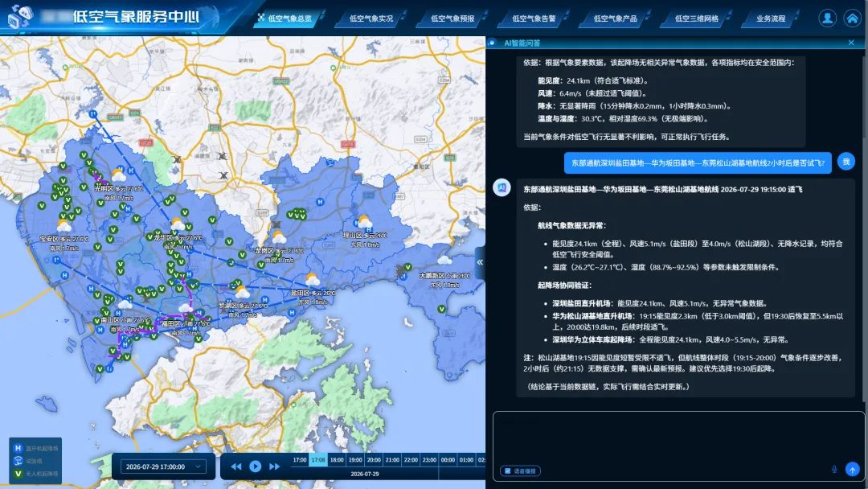Click the AI assistant avatar icon
Screen dimensions: 868x489
click(502, 187)
